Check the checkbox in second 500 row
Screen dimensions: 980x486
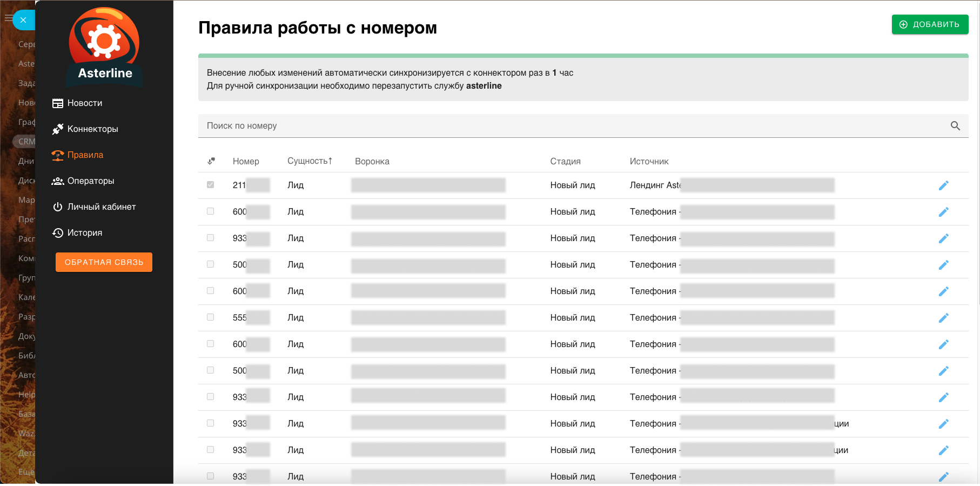211,370
